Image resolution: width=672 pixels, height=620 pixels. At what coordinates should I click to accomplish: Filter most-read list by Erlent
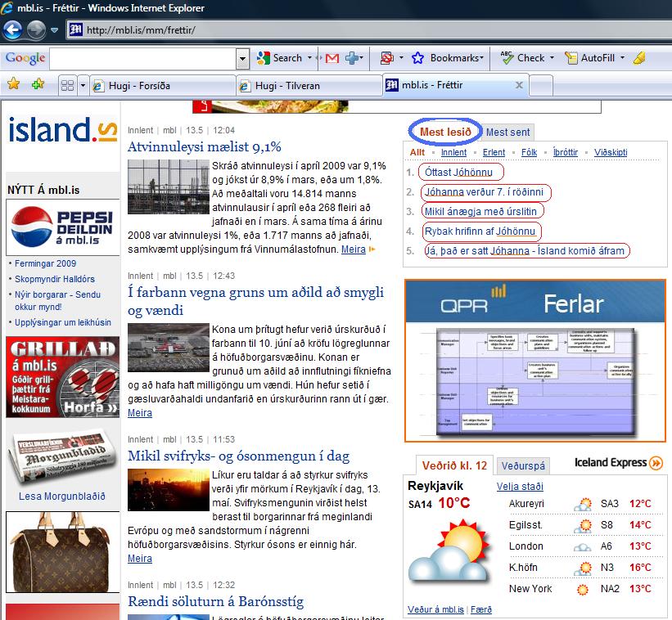[494, 152]
